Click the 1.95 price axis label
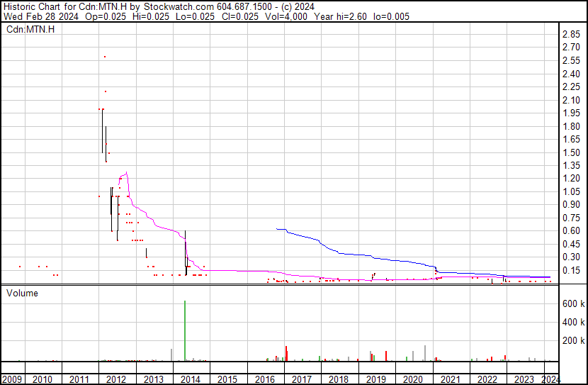 [x=571, y=113]
